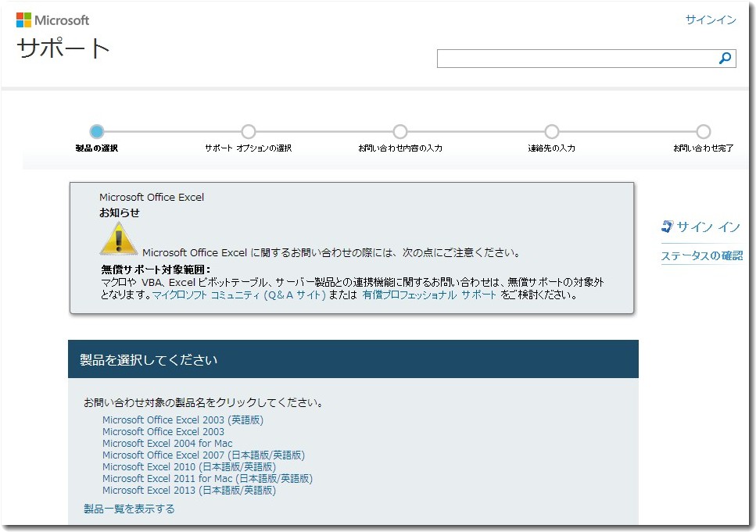Open the ステータスの確認 link
This screenshot has width=756, height=532.
[701, 256]
